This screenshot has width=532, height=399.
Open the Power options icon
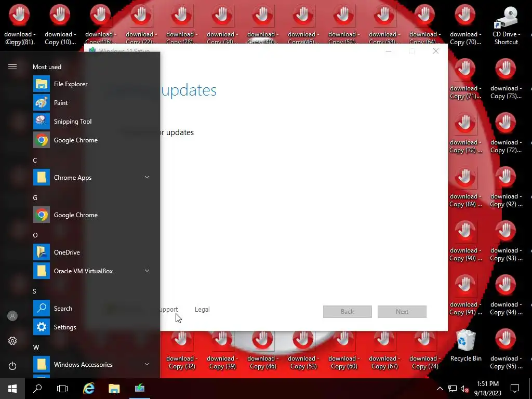coord(12,366)
